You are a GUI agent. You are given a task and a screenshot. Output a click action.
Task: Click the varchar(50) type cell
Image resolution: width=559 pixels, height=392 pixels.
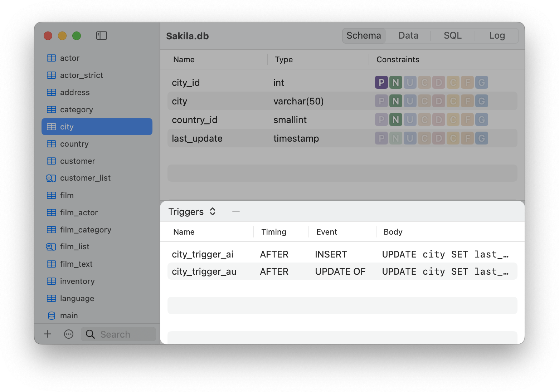(298, 101)
